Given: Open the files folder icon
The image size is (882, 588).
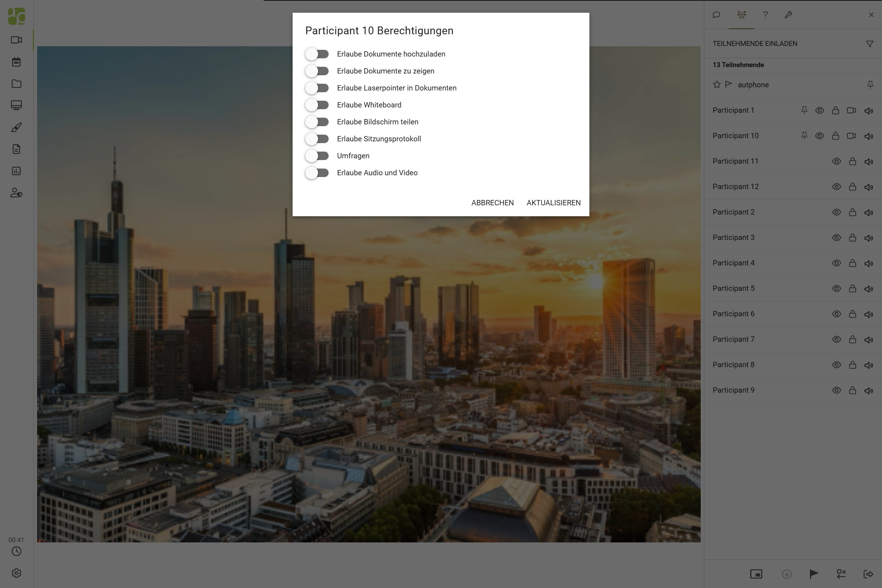Looking at the screenshot, I should [16, 84].
